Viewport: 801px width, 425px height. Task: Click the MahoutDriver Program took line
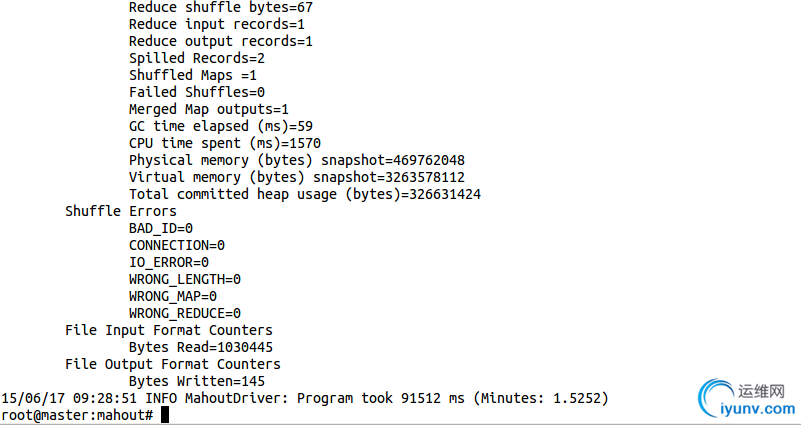pos(305,398)
